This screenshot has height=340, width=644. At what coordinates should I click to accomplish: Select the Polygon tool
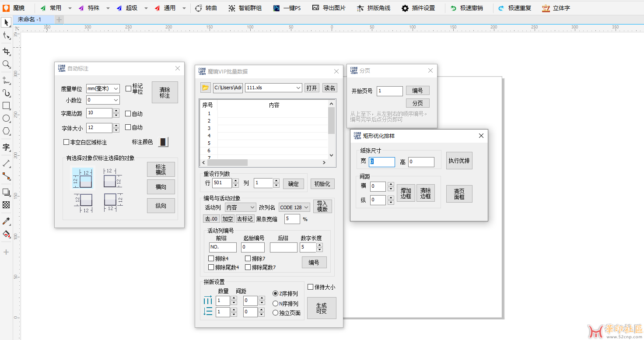[x=6, y=131]
